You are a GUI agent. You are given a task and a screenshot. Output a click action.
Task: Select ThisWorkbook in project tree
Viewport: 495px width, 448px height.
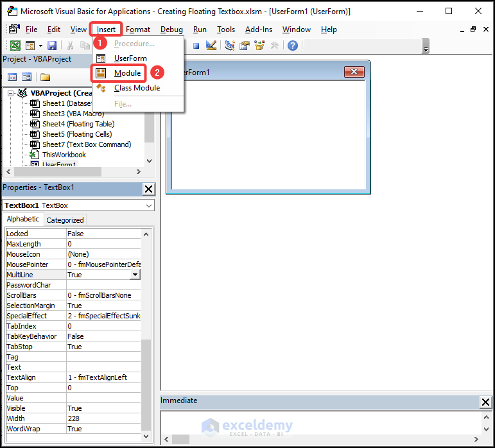click(x=64, y=155)
